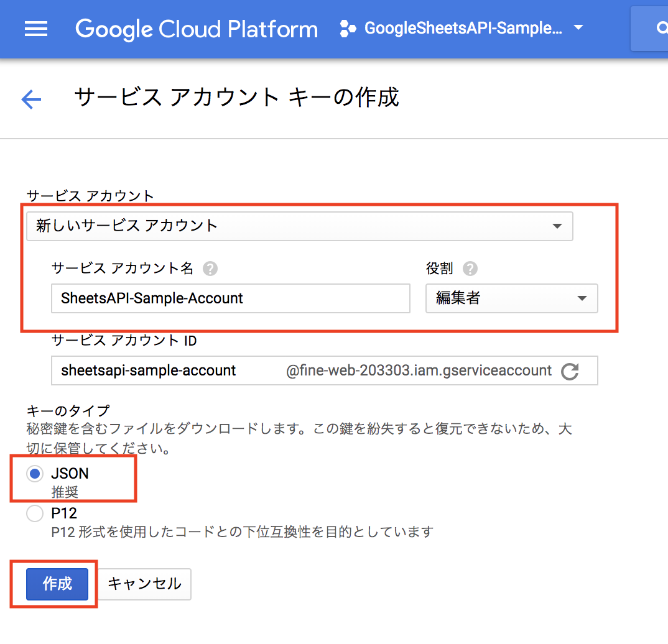Viewport: 668px width, 644px height.
Task: Click the 作成 button
Action: pyautogui.click(x=57, y=584)
